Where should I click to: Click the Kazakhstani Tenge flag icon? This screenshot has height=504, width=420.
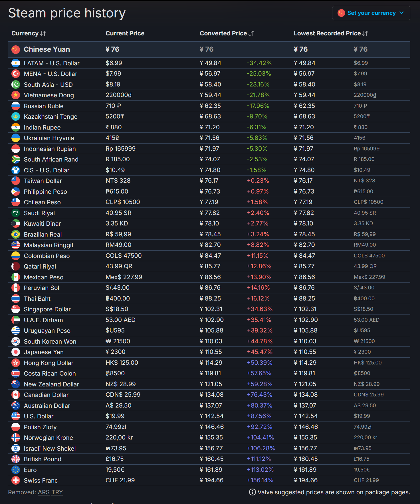16,116
